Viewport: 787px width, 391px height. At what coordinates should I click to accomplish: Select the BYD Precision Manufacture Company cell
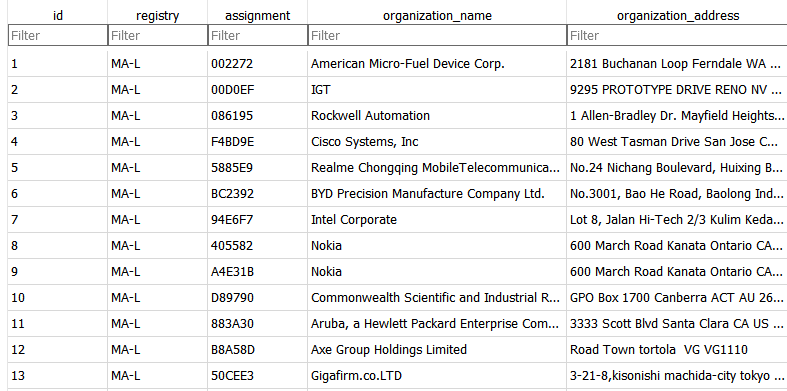click(x=437, y=194)
